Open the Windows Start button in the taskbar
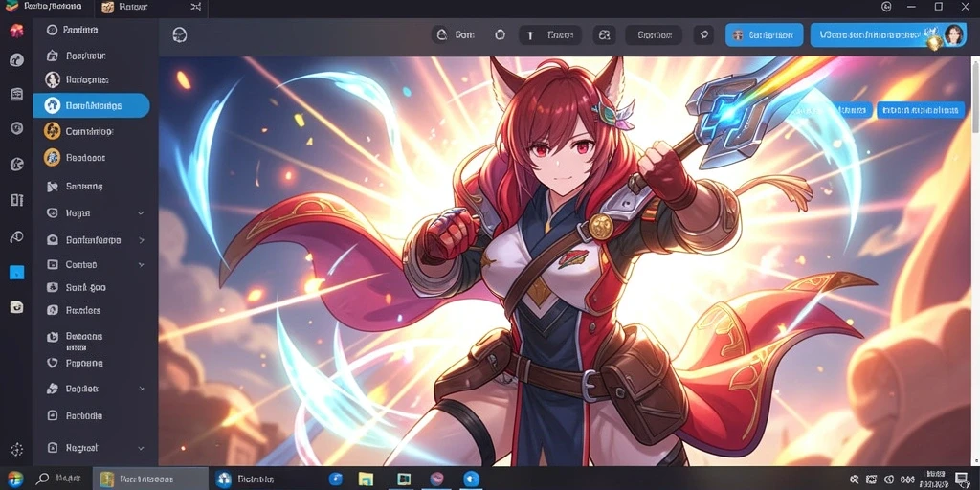Screen dimensions: 980x490 14,479
